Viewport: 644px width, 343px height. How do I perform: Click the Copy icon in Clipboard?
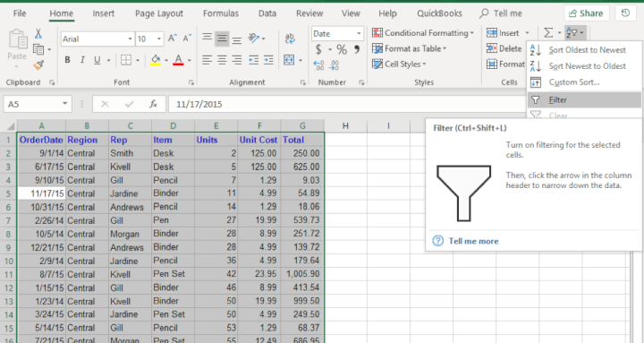click(x=38, y=49)
